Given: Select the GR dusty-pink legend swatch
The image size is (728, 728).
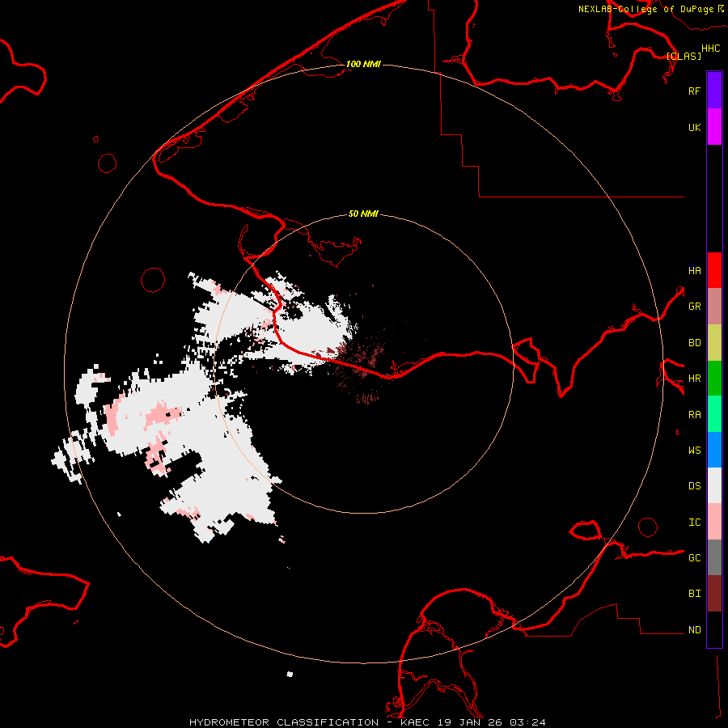Looking at the screenshot, I should (x=714, y=307).
